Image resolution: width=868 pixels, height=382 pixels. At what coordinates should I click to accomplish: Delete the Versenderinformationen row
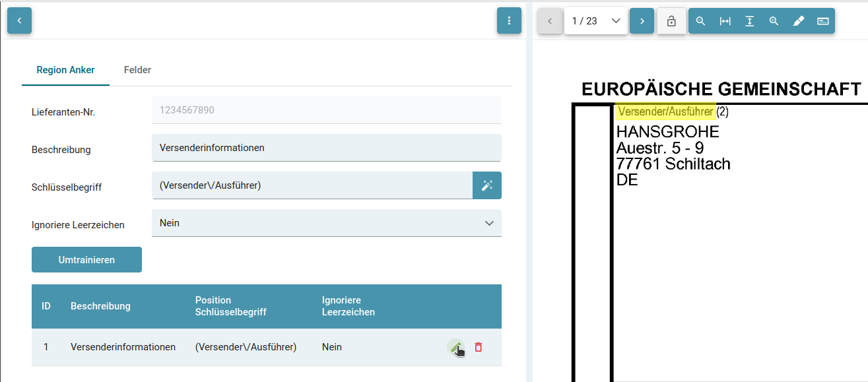point(479,347)
